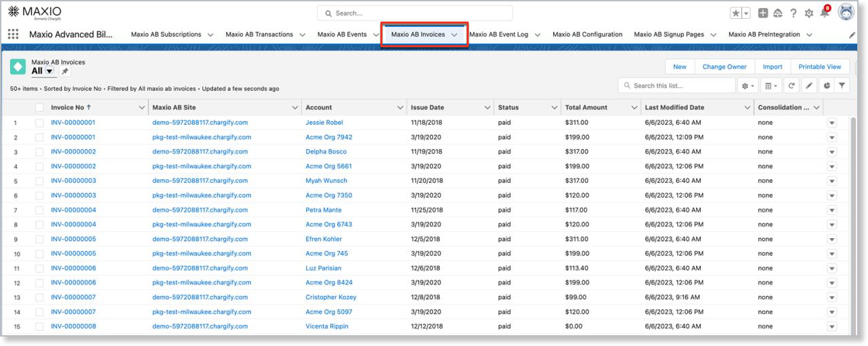Open Last Modified Date column menu chevron

tap(747, 107)
